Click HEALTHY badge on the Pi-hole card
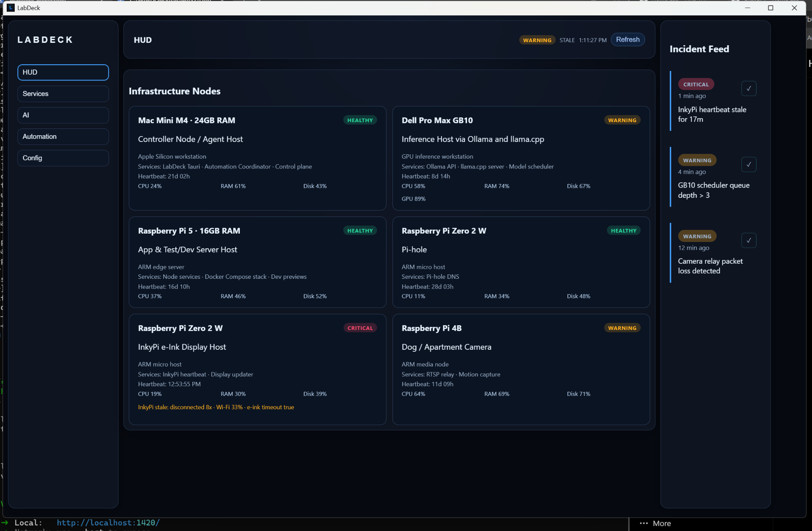The width and height of the screenshot is (812, 531). click(624, 230)
